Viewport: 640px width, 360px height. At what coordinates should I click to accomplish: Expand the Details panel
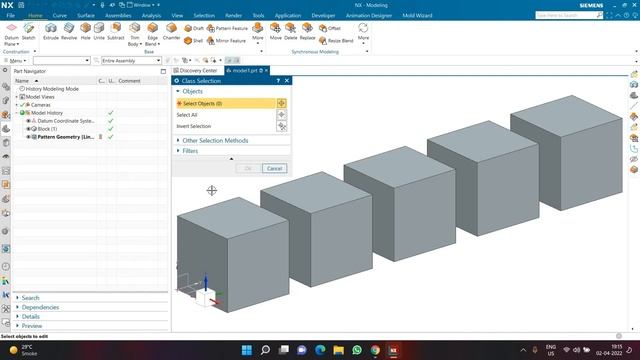point(18,317)
